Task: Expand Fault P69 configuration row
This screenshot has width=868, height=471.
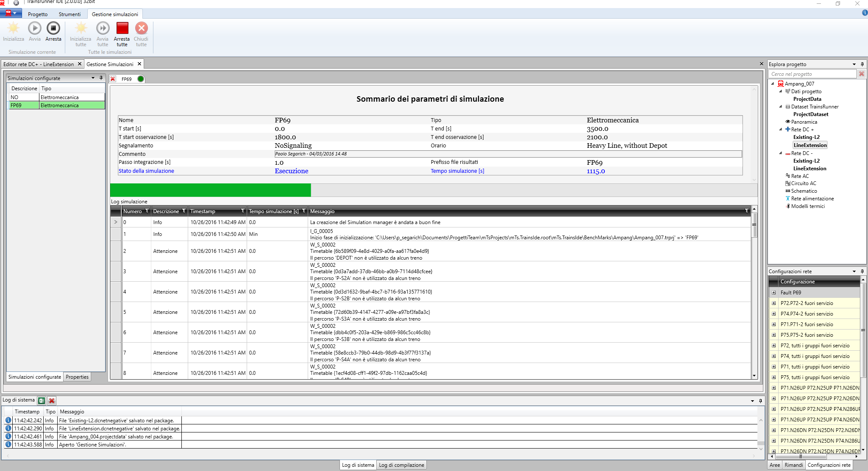Action: pyautogui.click(x=773, y=293)
